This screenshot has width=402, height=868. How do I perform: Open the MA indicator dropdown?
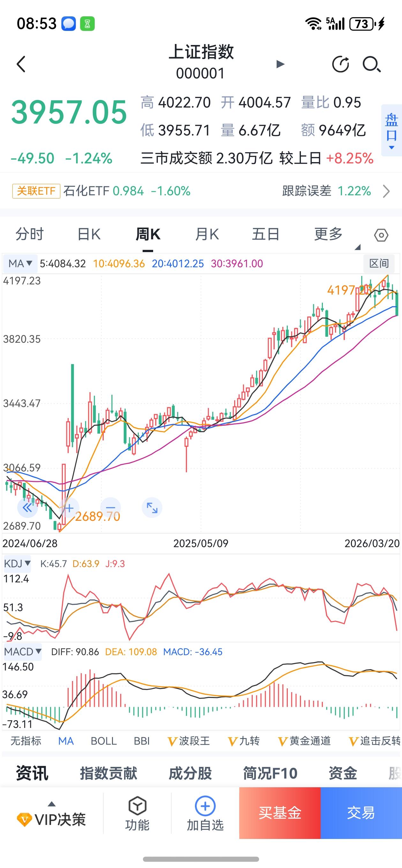19,264
